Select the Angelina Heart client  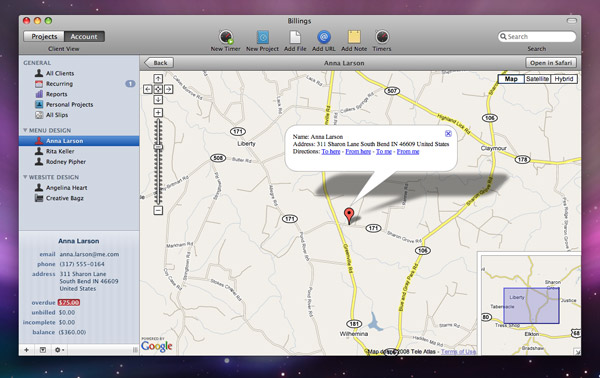(79, 187)
